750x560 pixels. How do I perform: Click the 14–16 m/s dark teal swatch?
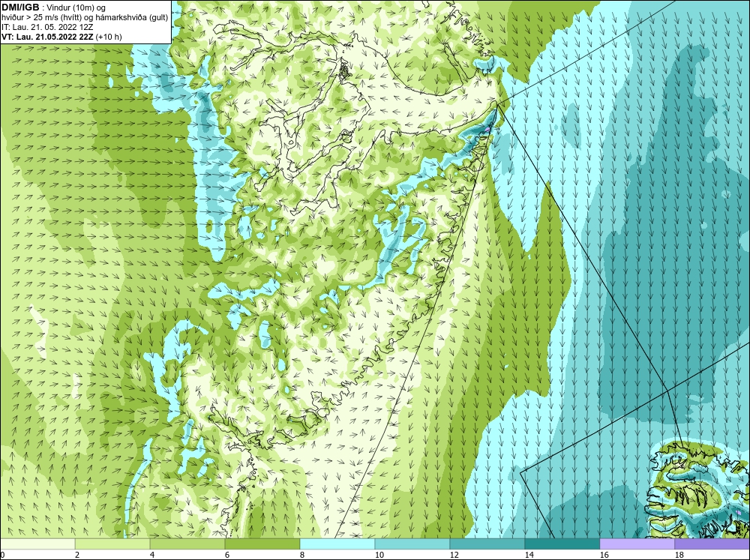(x=562, y=544)
